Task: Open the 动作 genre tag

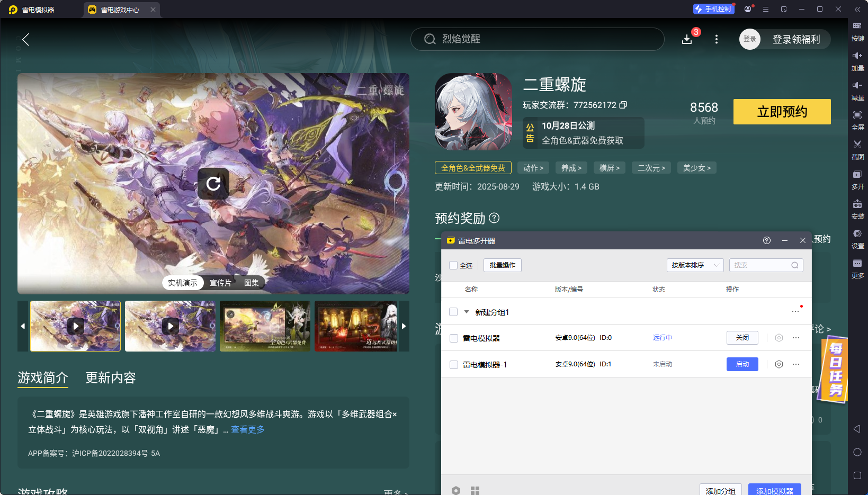Action: 533,168
